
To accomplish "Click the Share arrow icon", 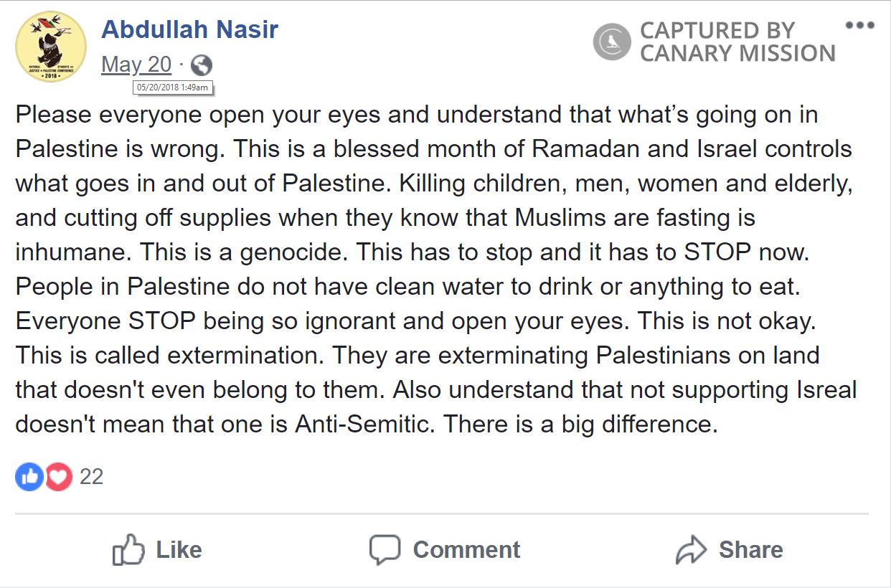I will click(691, 549).
